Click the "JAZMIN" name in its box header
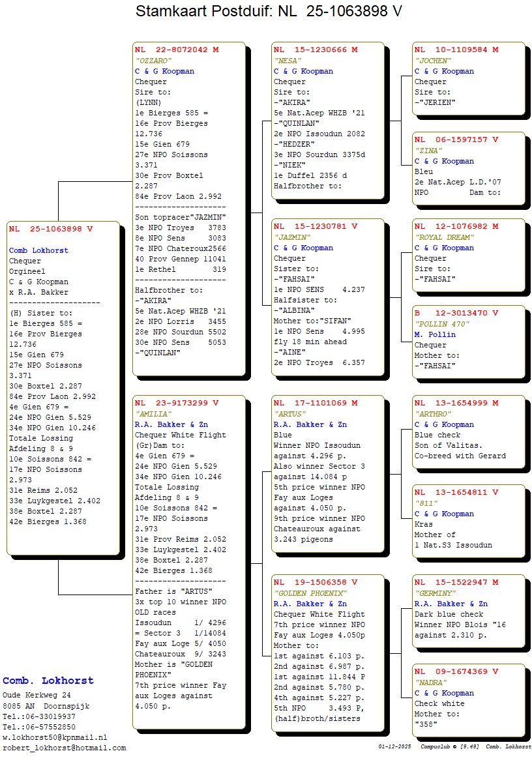The width and height of the screenshot is (532, 764). click(293, 237)
